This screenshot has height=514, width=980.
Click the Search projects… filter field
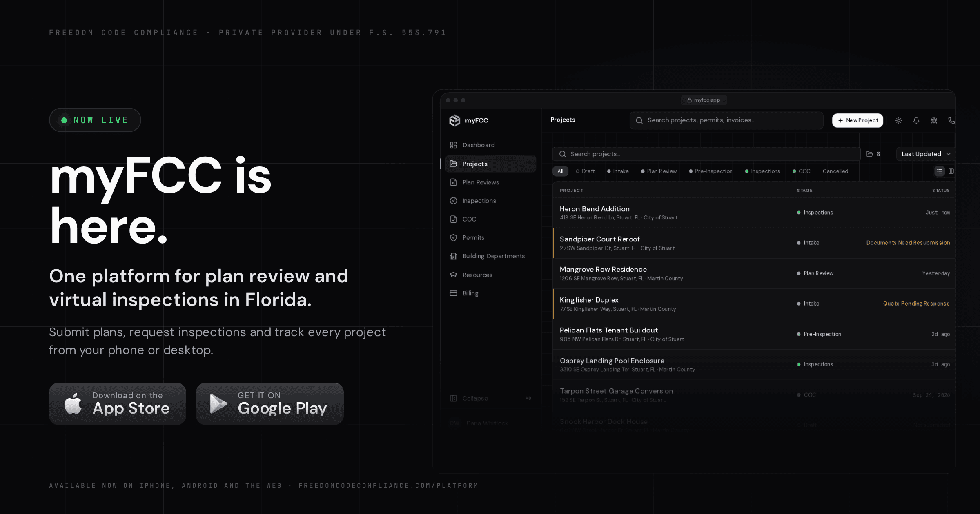[x=706, y=154]
